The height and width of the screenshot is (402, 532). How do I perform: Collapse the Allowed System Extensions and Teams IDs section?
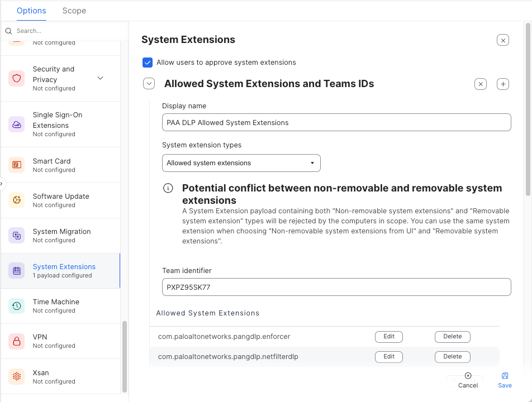[149, 84]
